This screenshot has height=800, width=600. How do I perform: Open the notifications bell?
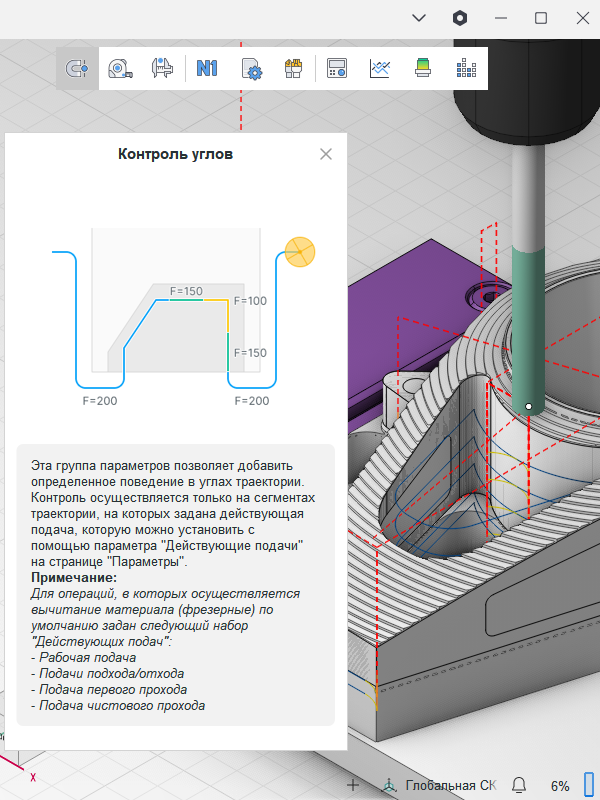coord(519,785)
